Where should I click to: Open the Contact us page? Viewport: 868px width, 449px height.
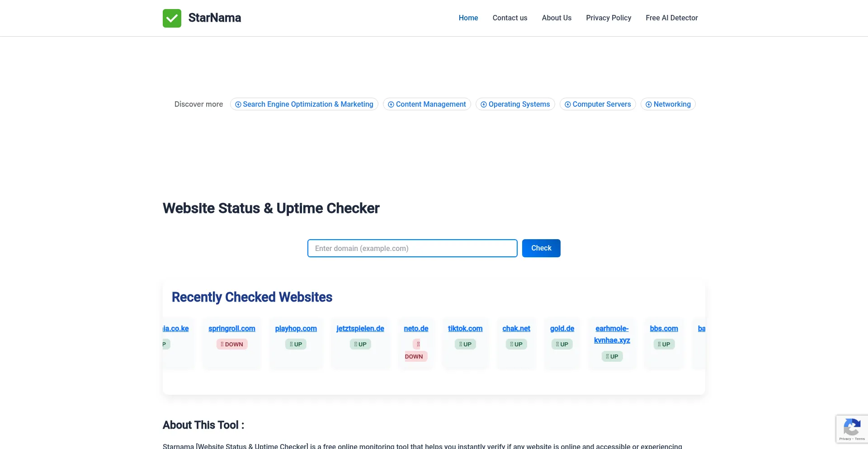[509, 18]
